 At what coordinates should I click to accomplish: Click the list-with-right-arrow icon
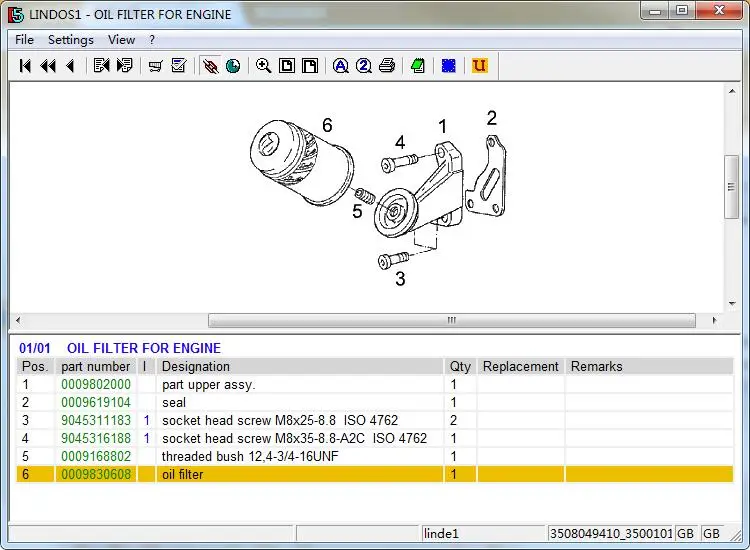pos(124,66)
